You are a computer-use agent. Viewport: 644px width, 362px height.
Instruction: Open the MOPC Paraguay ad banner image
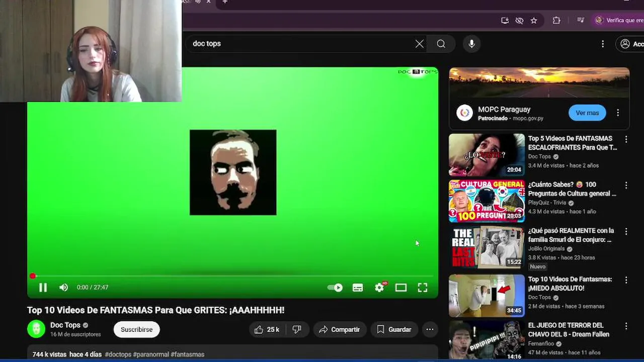coord(539,82)
